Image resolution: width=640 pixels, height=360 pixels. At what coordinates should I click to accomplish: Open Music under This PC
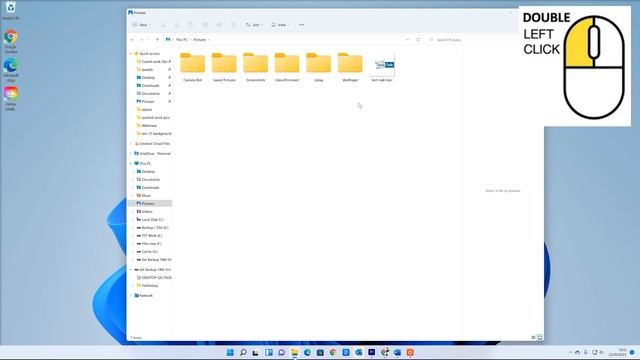pos(144,196)
